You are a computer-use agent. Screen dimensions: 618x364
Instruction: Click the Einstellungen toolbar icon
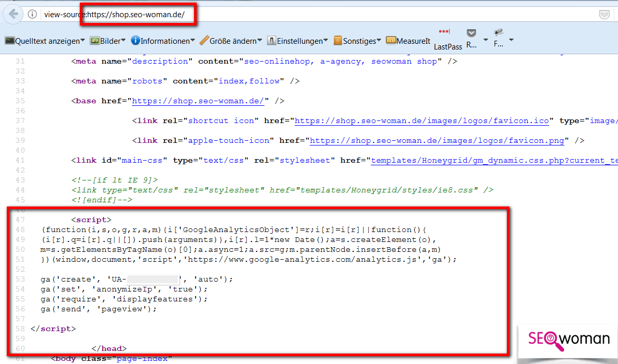(272, 40)
